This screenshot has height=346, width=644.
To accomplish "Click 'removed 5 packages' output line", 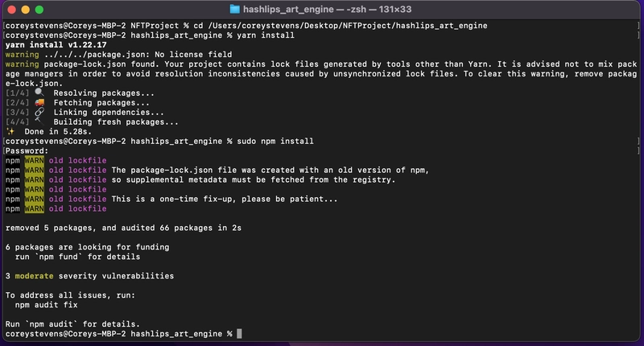I will (123, 228).
